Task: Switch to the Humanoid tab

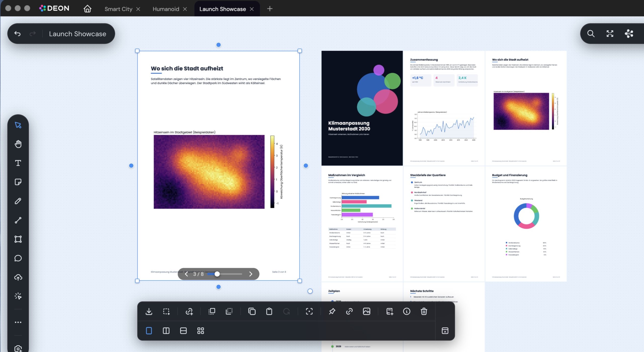Action: click(x=166, y=9)
